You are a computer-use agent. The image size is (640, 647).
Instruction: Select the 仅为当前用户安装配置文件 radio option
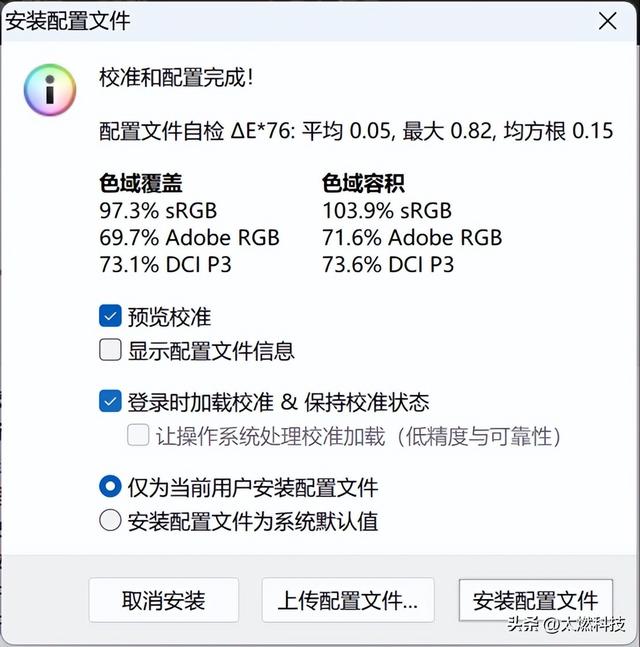110,487
